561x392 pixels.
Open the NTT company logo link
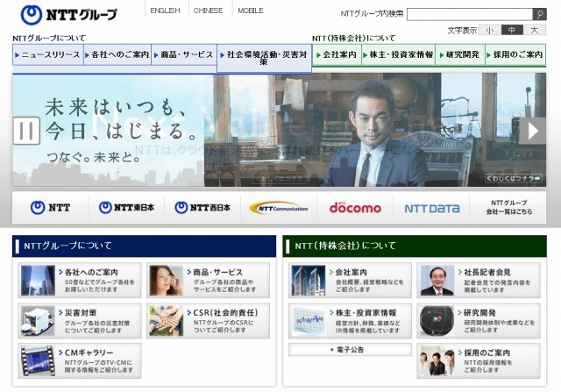tap(51, 208)
